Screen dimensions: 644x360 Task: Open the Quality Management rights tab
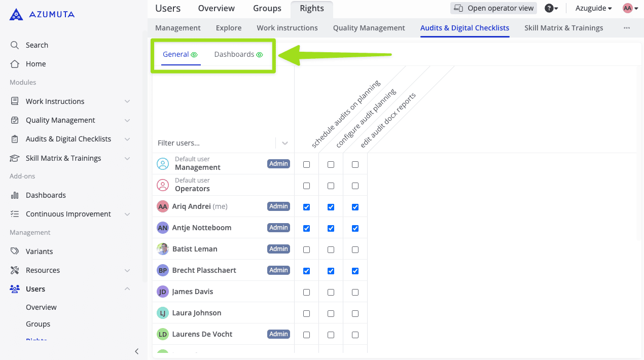pyautogui.click(x=369, y=28)
